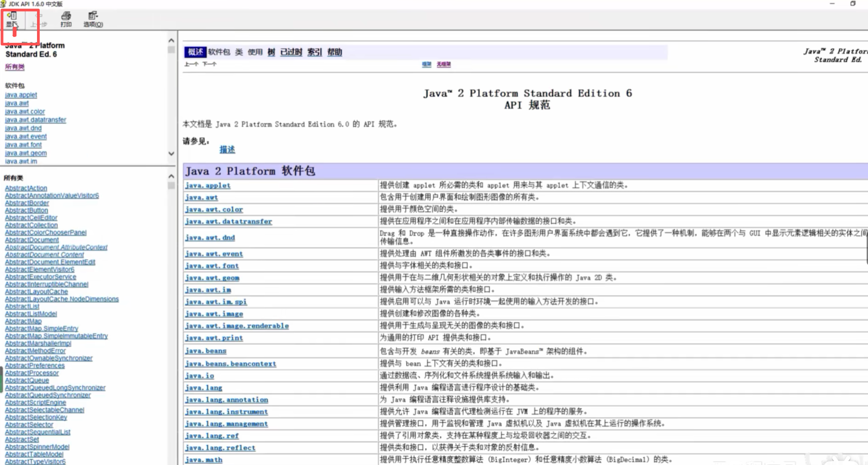Open java.awt.print package link

[x=214, y=338]
